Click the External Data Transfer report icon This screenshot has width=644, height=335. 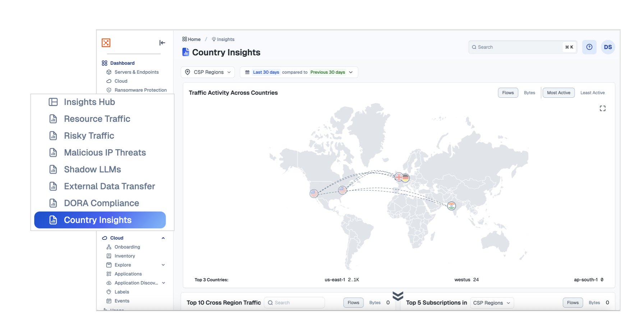tap(53, 187)
